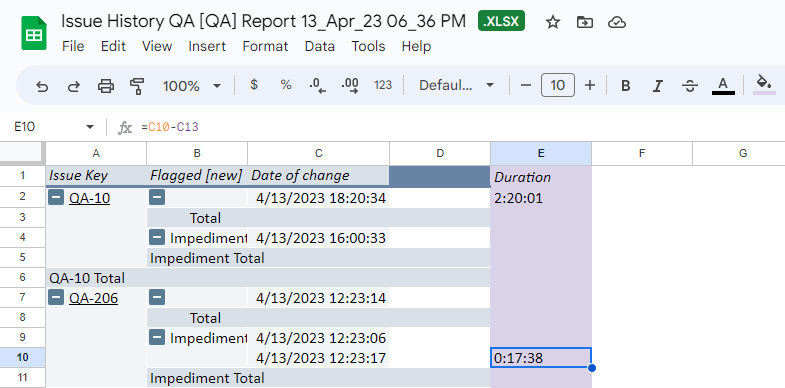Print the spreadsheet
Screen dimensions: 785x388
tap(106, 86)
